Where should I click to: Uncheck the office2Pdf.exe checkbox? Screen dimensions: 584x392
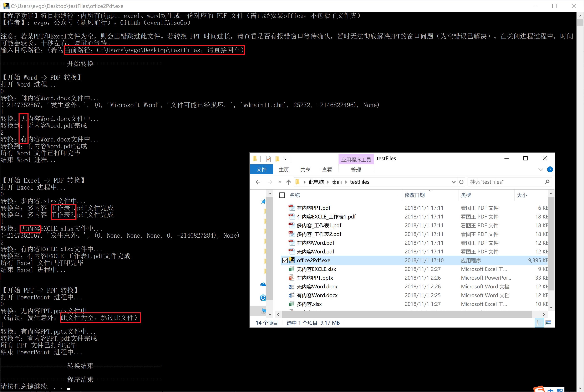pyautogui.click(x=285, y=260)
